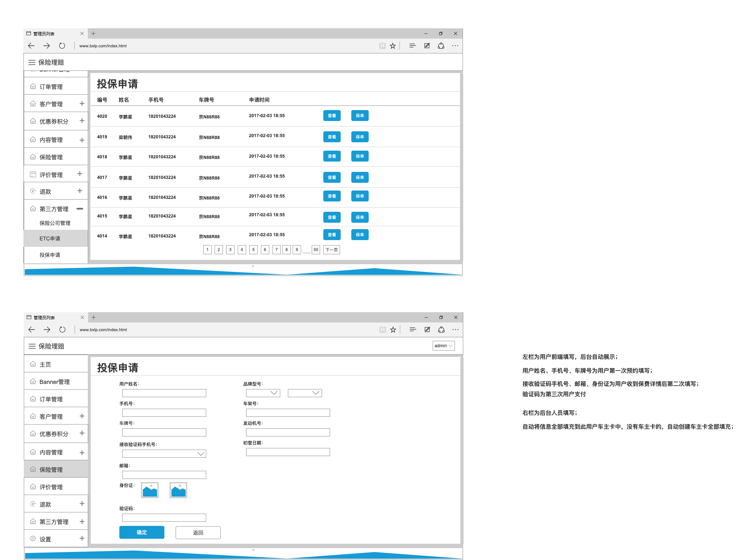
Task: Open reading view in bottom browser toolbar
Action: coord(383,330)
